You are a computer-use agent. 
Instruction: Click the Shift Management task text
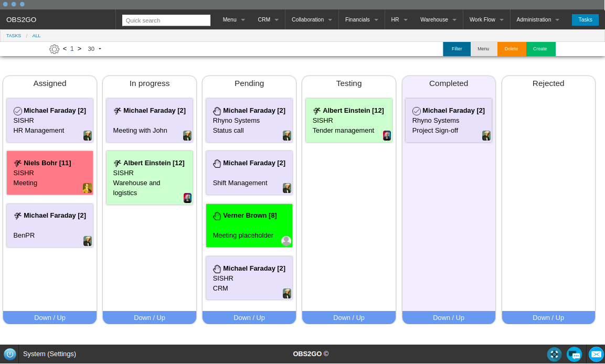pos(240,183)
